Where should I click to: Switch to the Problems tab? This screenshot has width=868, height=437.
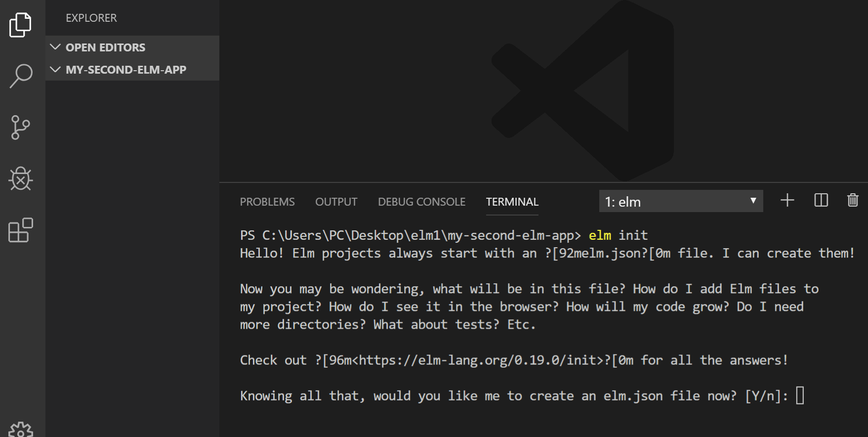coord(267,202)
